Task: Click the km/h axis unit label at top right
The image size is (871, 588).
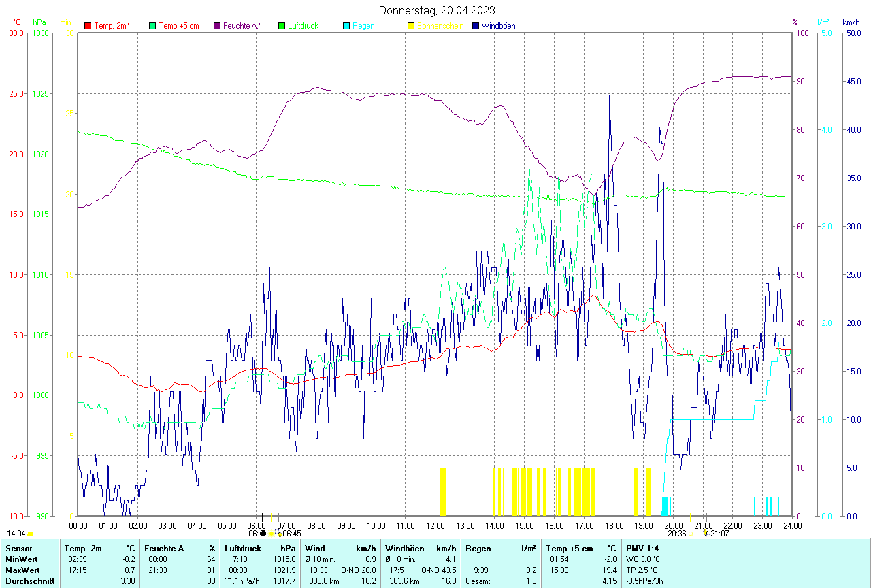Action: [x=851, y=22]
